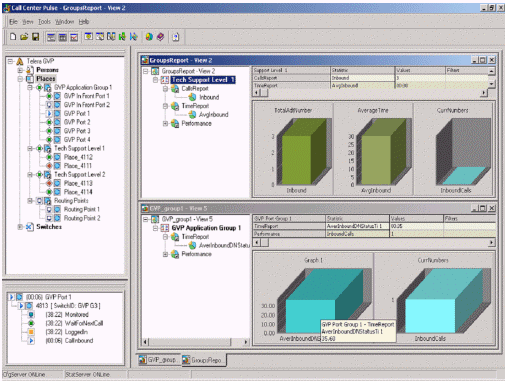This screenshot has height=381, width=505.
Task: Click the Save floppy disk icon
Action: pyautogui.click(x=35, y=37)
